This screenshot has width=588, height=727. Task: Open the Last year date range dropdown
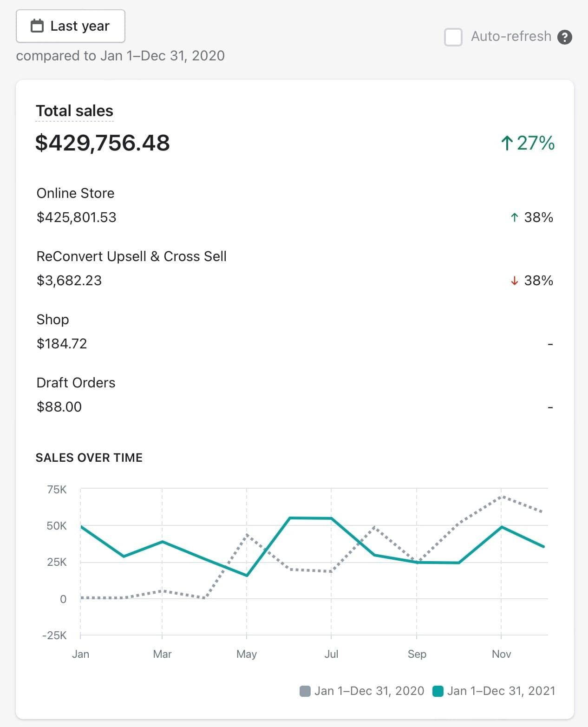click(x=71, y=26)
